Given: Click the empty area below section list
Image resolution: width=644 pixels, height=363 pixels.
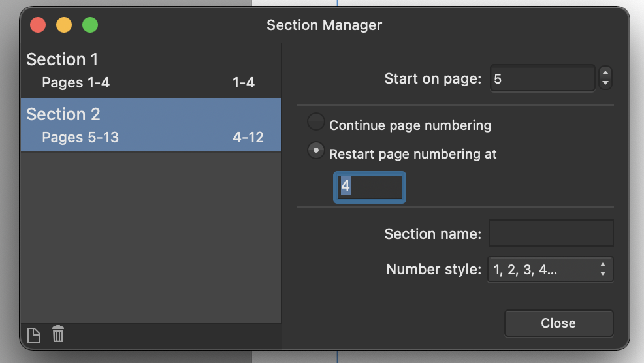Looking at the screenshot, I should [150, 235].
